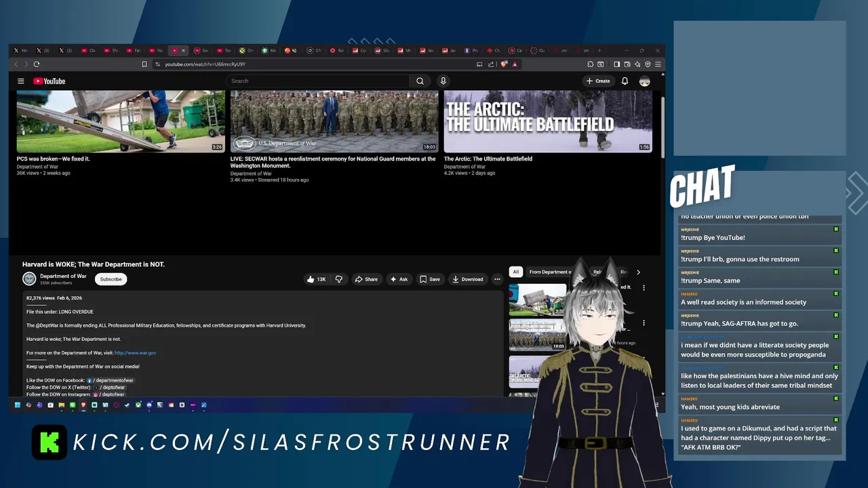Subscribe to Department of War
The height and width of the screenshot is (488, 868).
(x=111, y=279)
